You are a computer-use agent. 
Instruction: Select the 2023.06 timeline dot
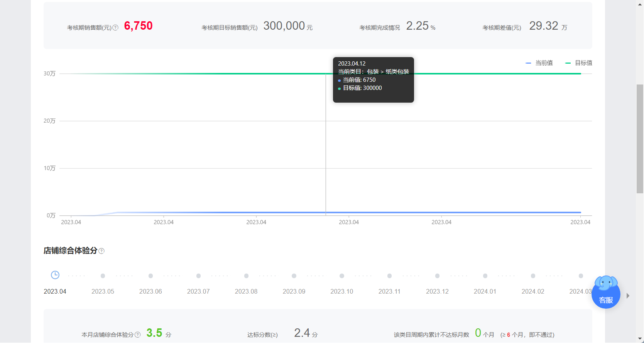[150, 276]
